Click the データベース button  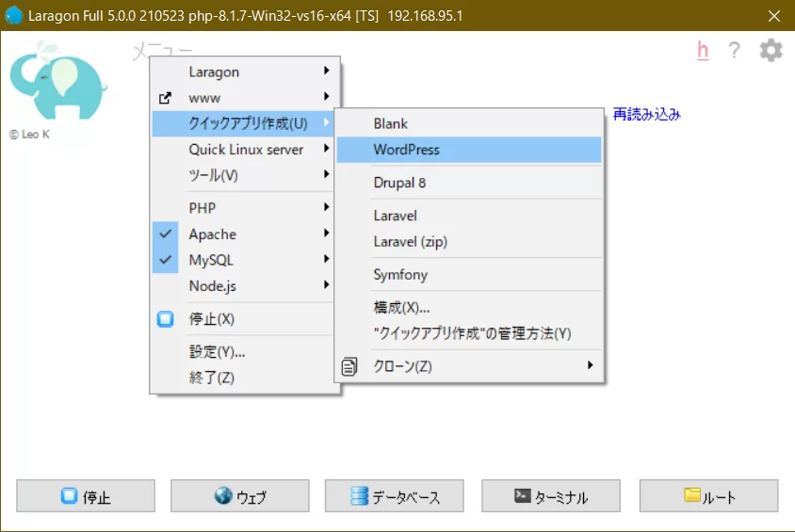(395, 496)
